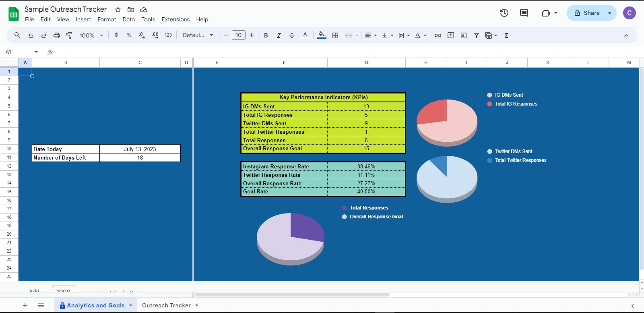Screen dimensions: 644x313
Task: Open the all sheets list icon
Action: (x=41, y=305)
